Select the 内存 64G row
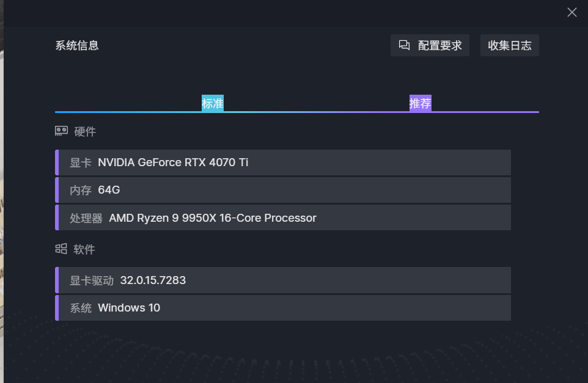Image resolution: width=588 pixels, height=383 pixels. pyautogui.click(x=283, y=190)
